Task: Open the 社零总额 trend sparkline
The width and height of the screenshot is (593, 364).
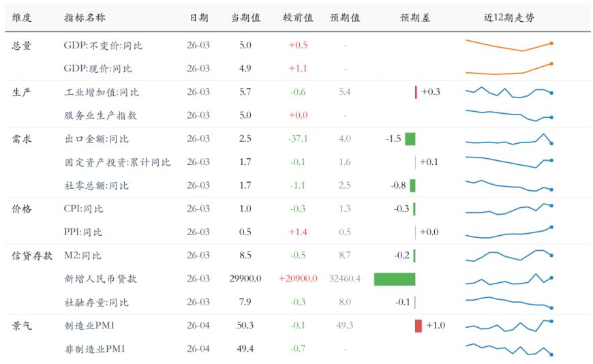Action: coord(509,185)
